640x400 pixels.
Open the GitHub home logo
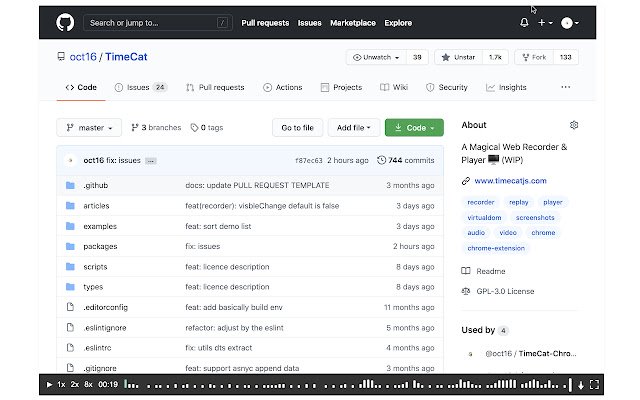click(65, 22)
